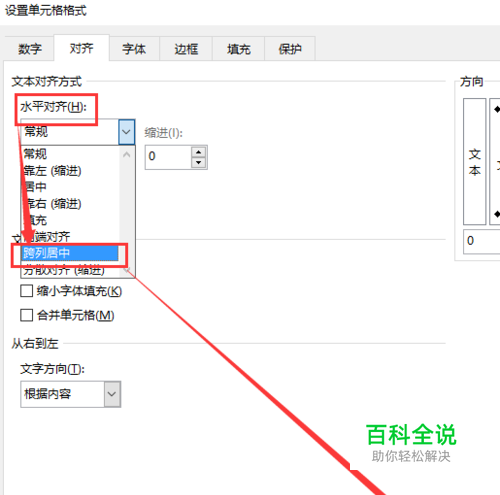Viewport: 500px width, 495px height.
Task: Select the 对齐 tab
Action: 81,48
